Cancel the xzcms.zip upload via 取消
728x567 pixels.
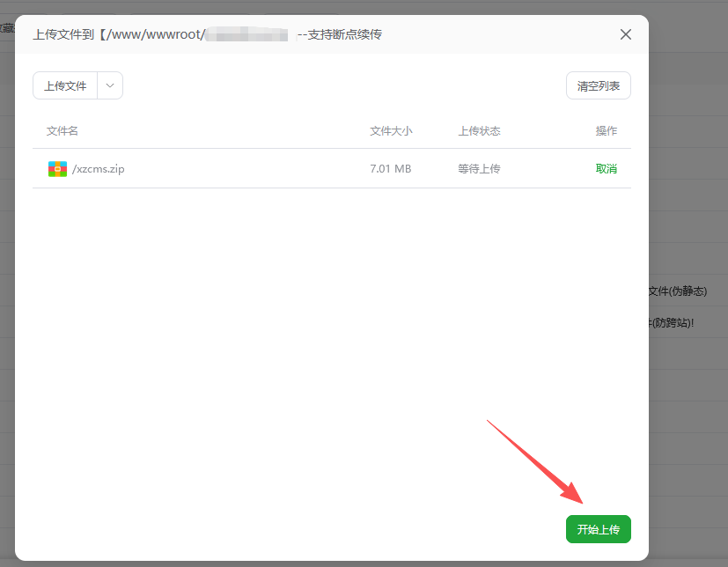click(606, 169)
